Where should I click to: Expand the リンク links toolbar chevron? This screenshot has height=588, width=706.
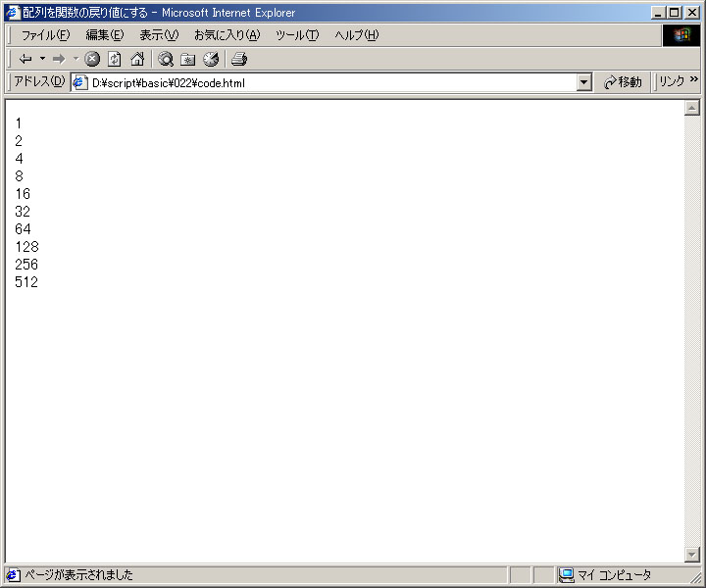click(x=694, y=79)
